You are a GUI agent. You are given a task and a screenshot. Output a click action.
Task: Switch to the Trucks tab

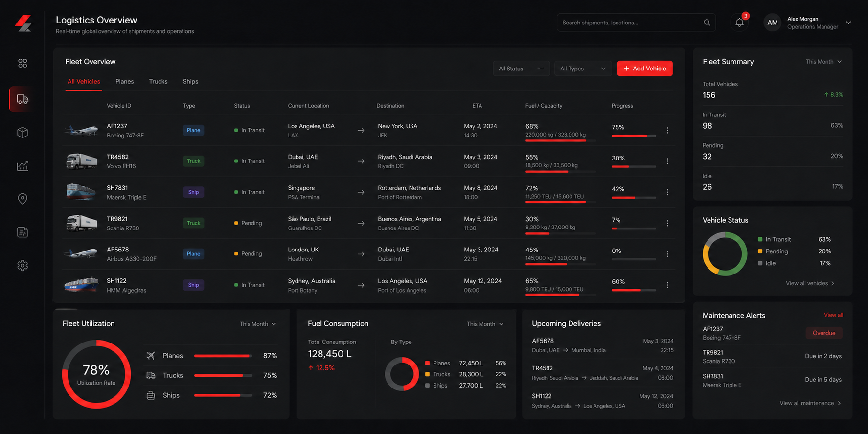coord(158,81)
